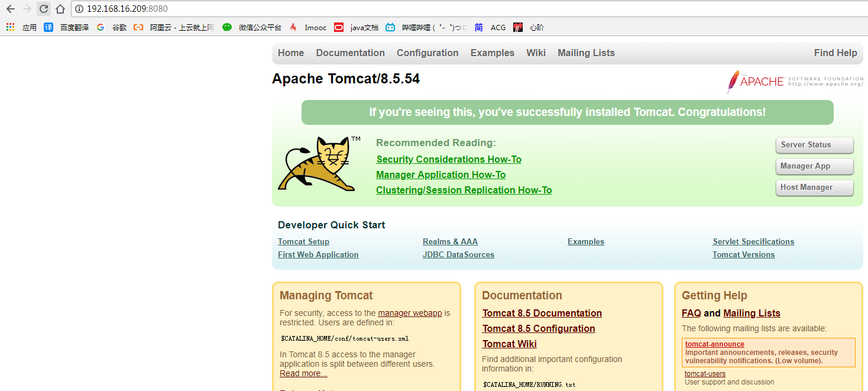Open the manager webapp link
Image resolution: width=868 pixels, height=391 pixels.
[410, 313]
